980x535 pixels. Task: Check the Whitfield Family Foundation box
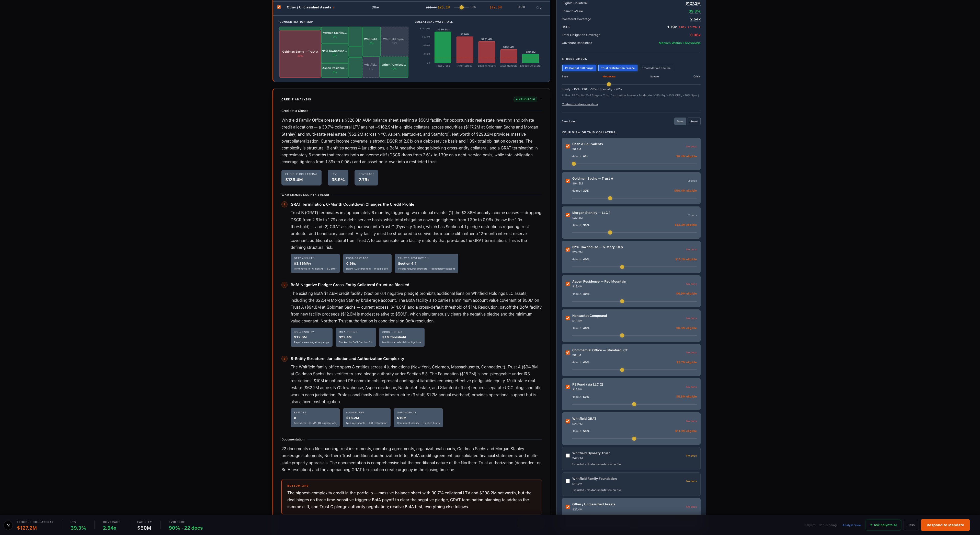pyautogui.click(x=568, y=481)
